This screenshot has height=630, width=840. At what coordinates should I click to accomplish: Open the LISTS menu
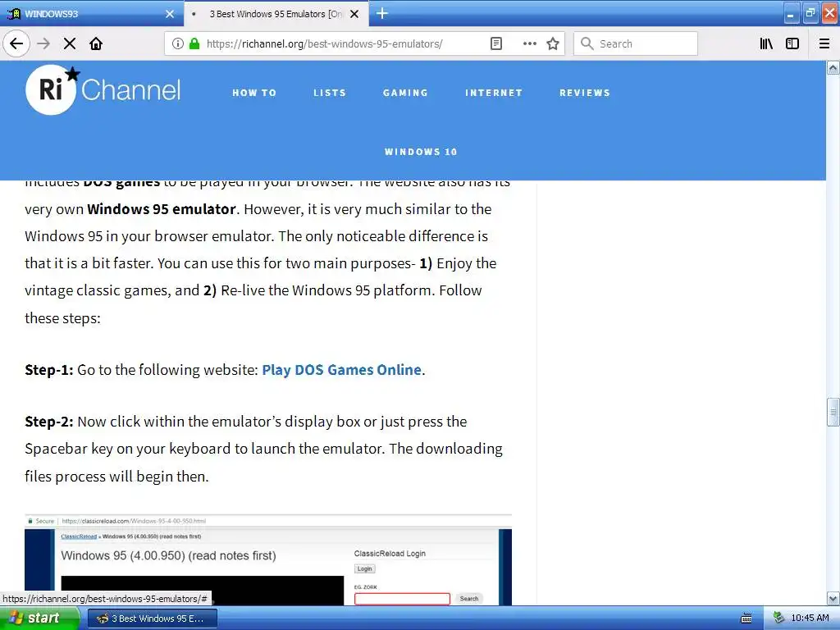(x=330, y=93)
